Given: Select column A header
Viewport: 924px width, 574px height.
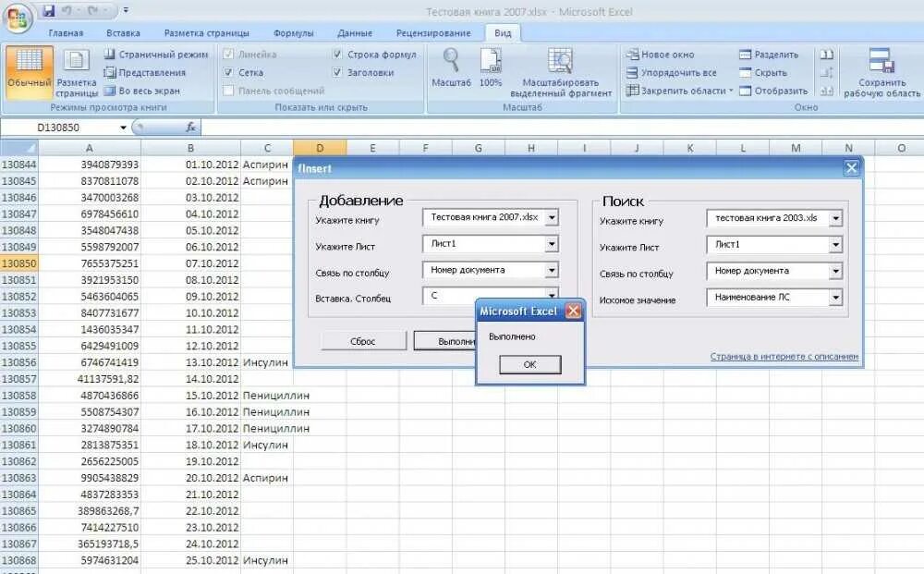Looking at the screenshot, I should coord(89,148).
